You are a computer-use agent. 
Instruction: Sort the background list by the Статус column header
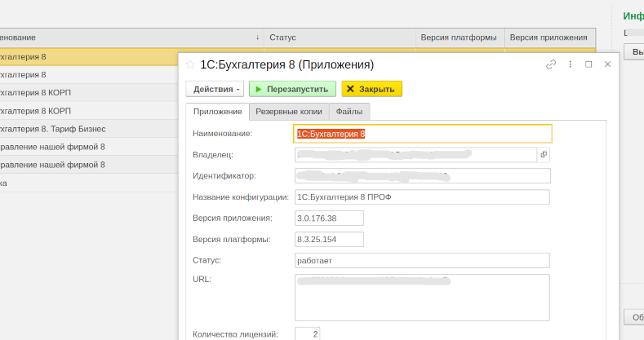point(340,38)
